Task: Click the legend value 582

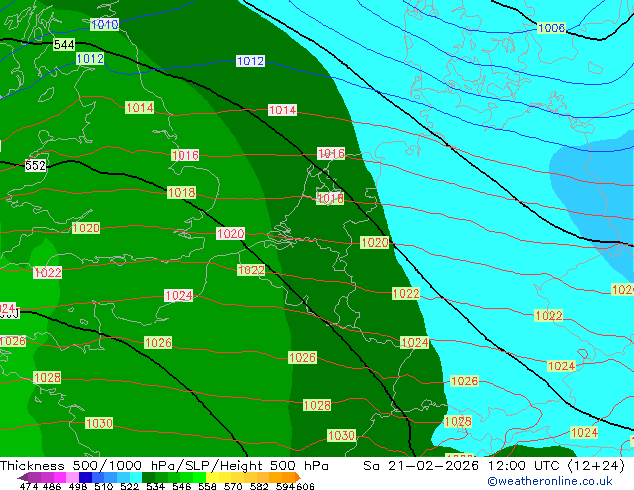Action: pyautogui.click(x=259, y=486)
